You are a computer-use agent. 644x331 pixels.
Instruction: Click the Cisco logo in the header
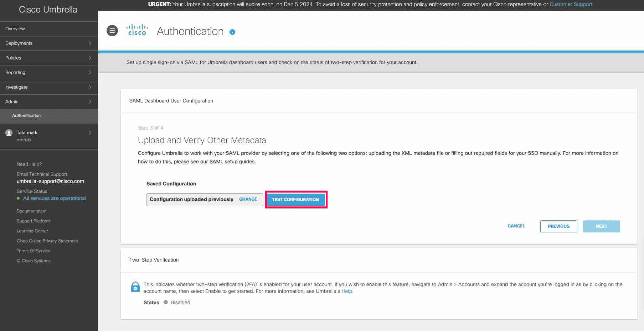[137, 30]
